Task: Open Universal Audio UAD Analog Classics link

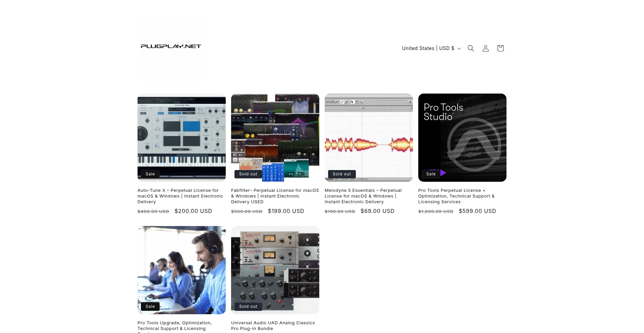Action: click(x=273, y=326)
